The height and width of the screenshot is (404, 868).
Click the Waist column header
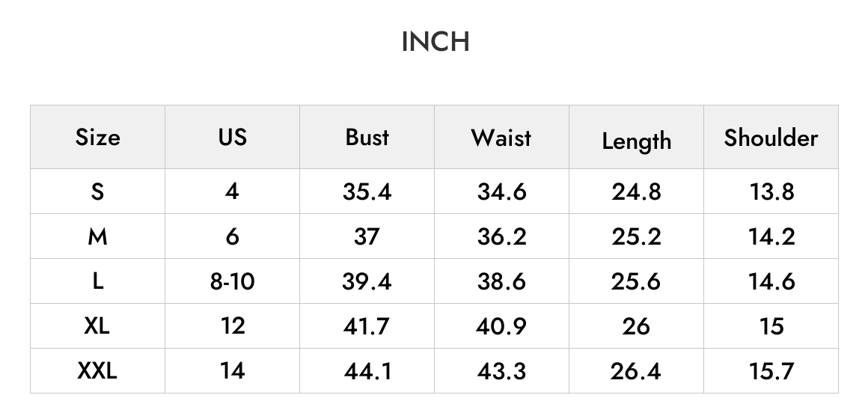click(x=501, y=138)
